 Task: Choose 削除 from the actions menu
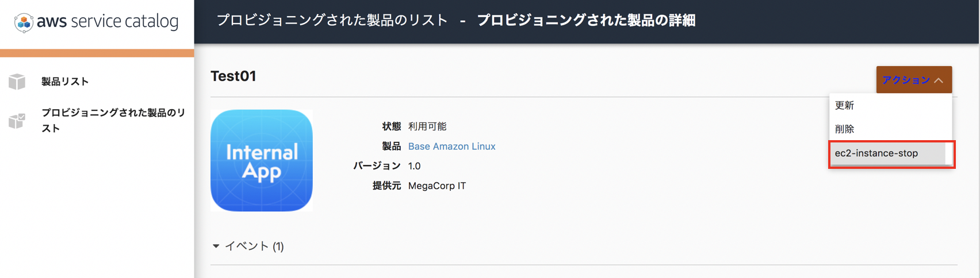pos(890,129)
